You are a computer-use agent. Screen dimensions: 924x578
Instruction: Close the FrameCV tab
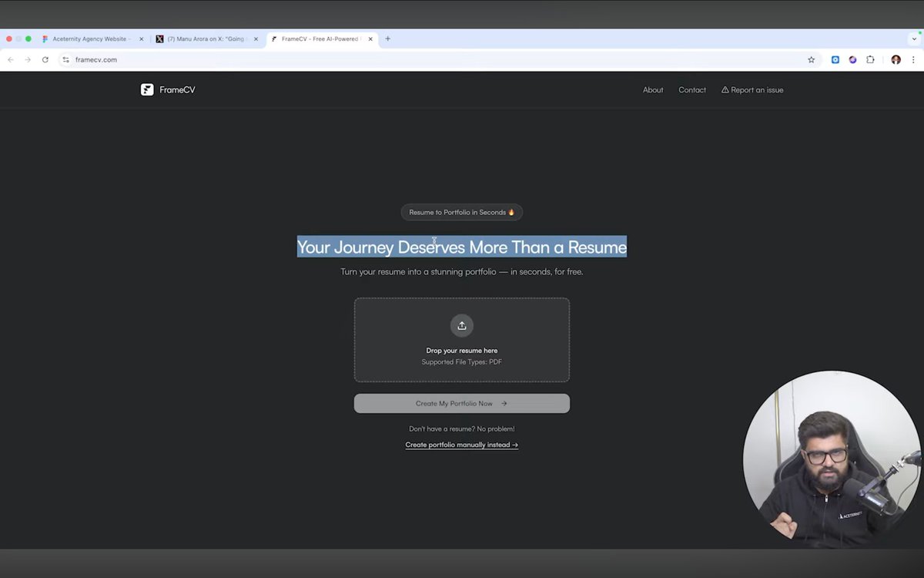click(x=370, y=39)
